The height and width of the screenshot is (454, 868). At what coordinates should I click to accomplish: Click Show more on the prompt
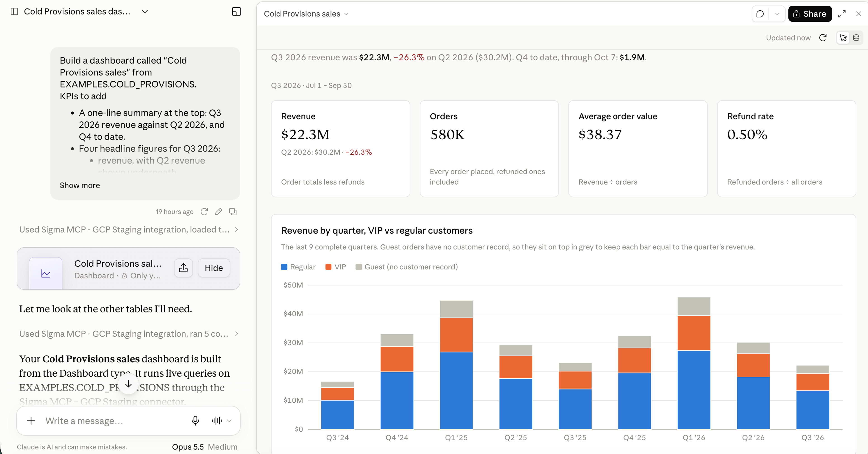tap(80, 185)
